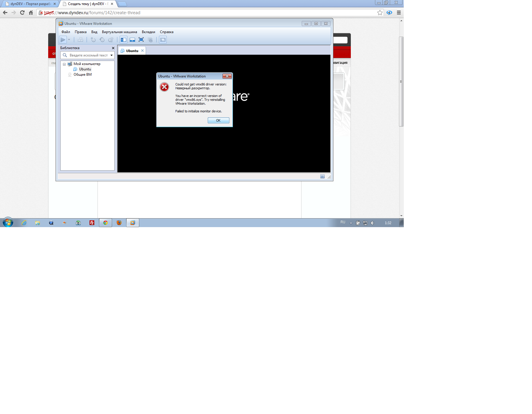Open FileZilla from taskbar

(92, 223)
